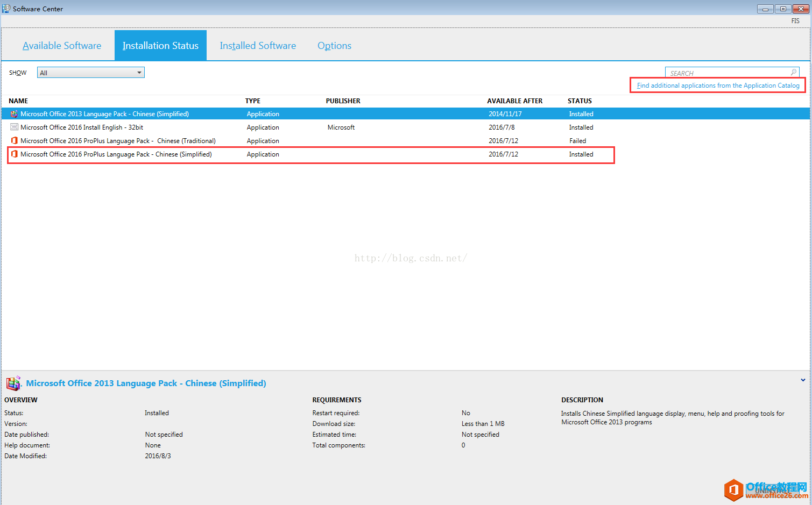
Task: Collapse the details pane with the chevron
Action: 803,380
